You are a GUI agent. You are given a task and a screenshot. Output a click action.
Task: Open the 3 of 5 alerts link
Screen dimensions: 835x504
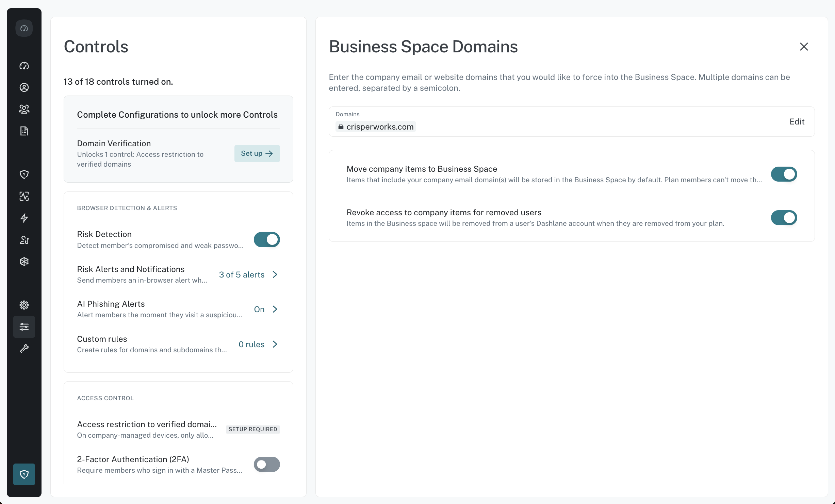[242, 275]
